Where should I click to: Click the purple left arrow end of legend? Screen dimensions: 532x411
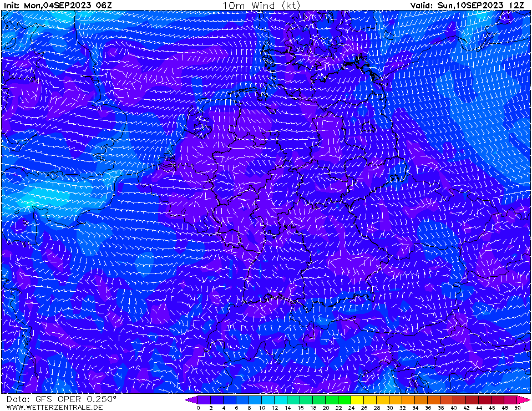click(x=192, y=400)
